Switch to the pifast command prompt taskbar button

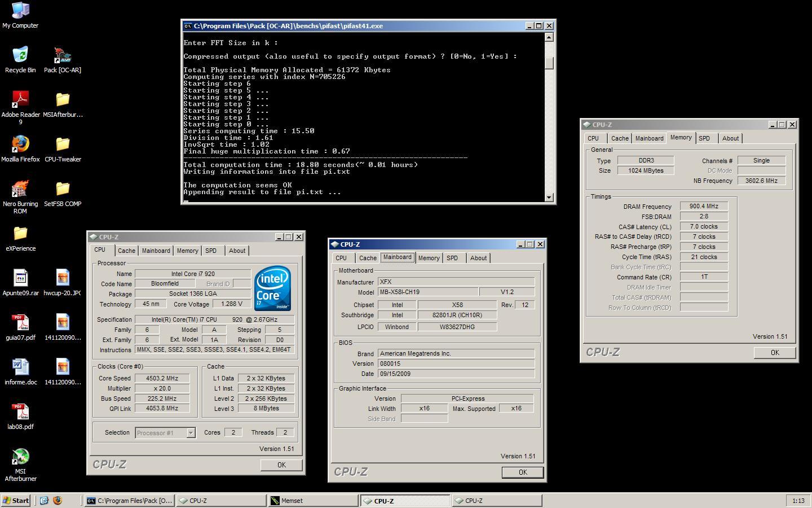point(130,501)
